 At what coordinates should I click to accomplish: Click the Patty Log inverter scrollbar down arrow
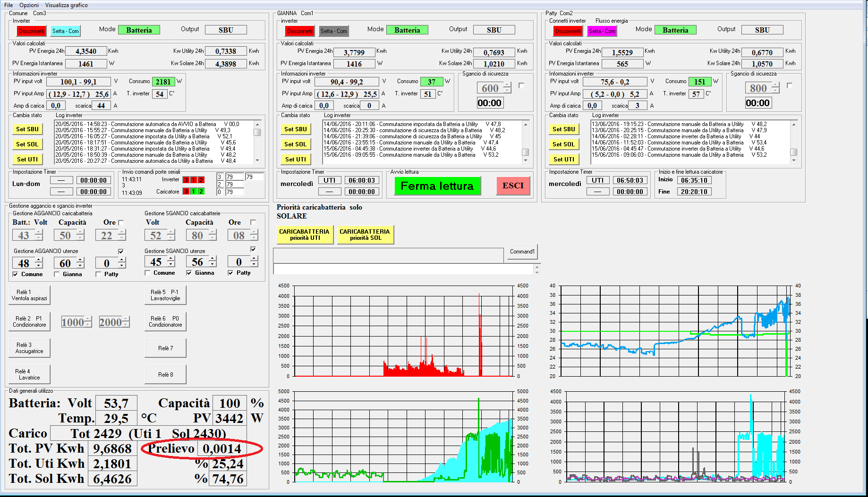click(x=794, y=160)
